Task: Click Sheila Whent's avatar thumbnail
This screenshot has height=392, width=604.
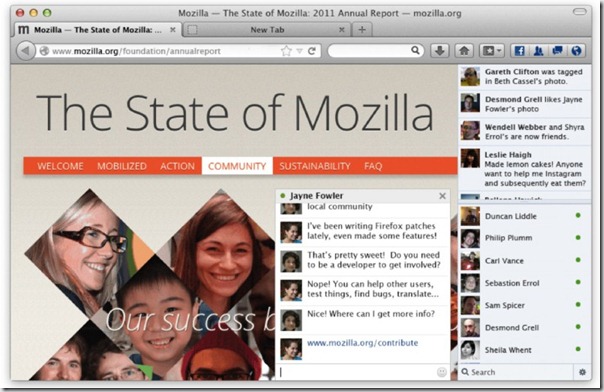Action: click(x=470, y=350)
